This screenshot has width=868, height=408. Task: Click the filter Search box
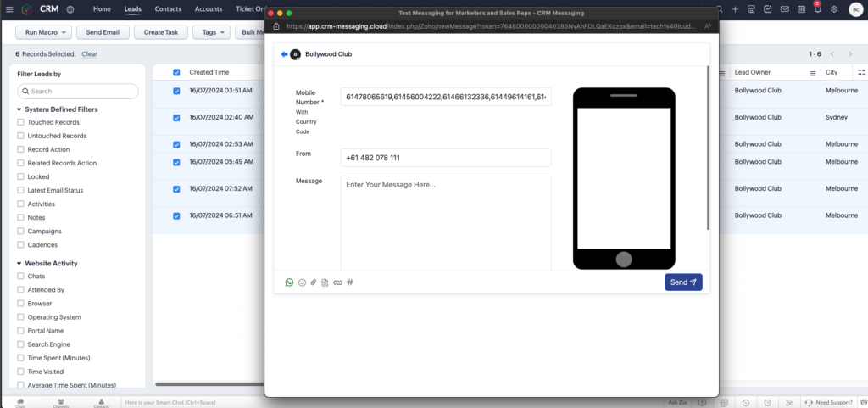click(x=78, y=92)
